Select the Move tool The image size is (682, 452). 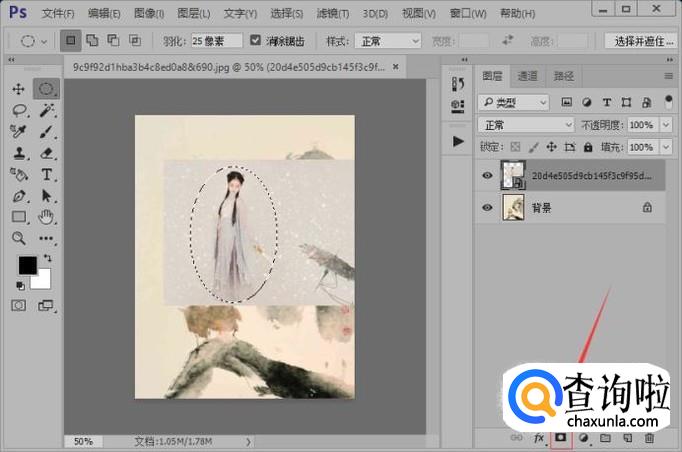pyautogui.click(x=18, y=89)
